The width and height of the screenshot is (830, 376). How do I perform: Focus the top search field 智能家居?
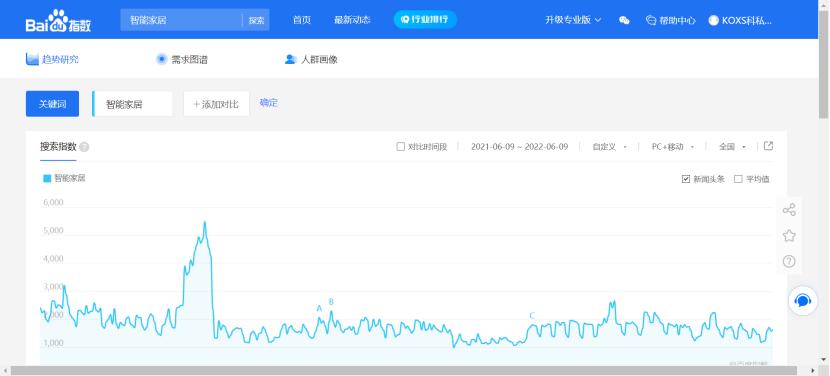182,20
